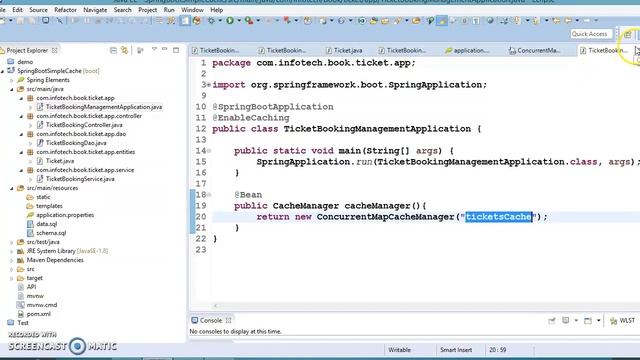Open the Edit menu
This screenshot has height=360, width=640.
[x=18, y=10]
